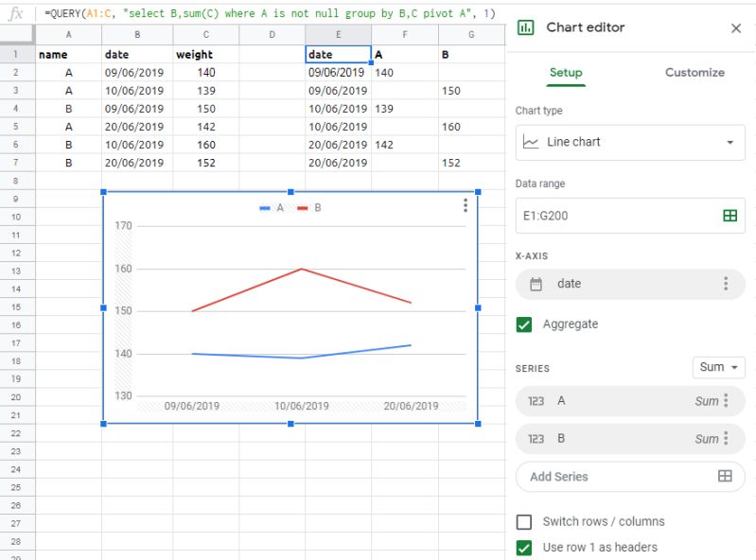The image size is (756, 560).
Task: Select column E header
Action: [x=338, y=35]
